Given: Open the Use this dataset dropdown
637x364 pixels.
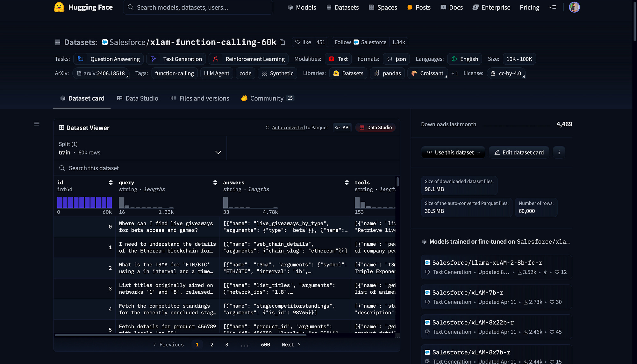Looking at the screenshot, I should [453, 152].
